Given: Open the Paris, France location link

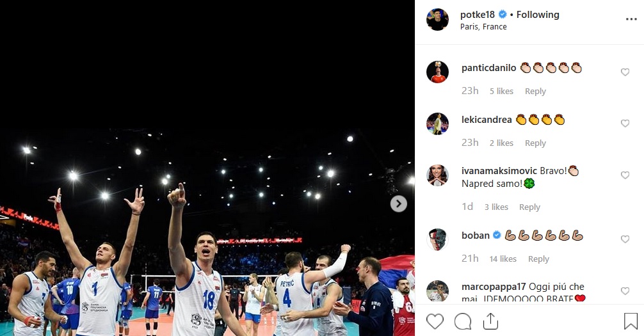Looking at the screenshot, I should coord(483,27).
